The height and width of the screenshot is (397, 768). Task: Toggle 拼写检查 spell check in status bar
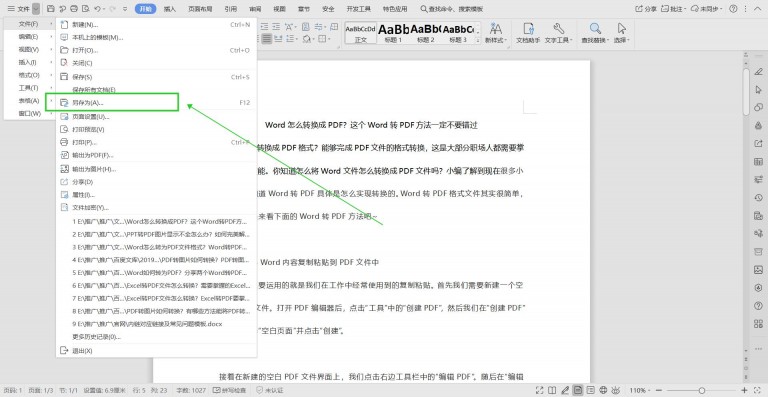click(x=230, y=390)
